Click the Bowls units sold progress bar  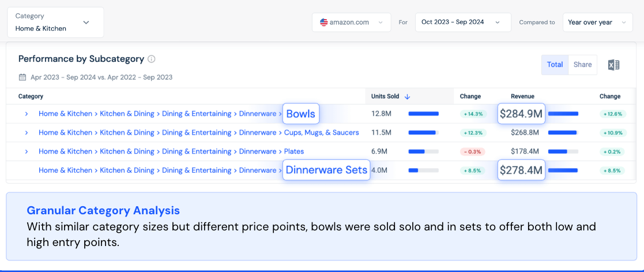pos(424,114)
